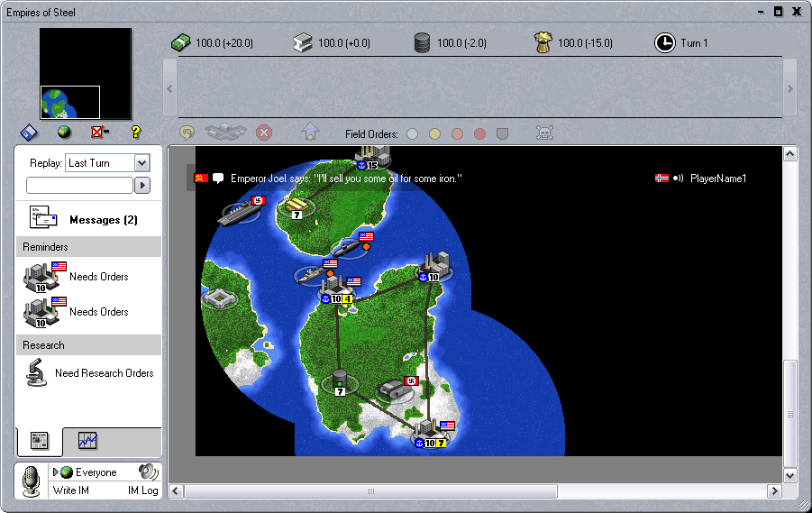The height and width of the screenshot is (513, 812).
Task: Open the Replay Last Turn dropdown
Action: pyautogui.click(x=141, y=163)
